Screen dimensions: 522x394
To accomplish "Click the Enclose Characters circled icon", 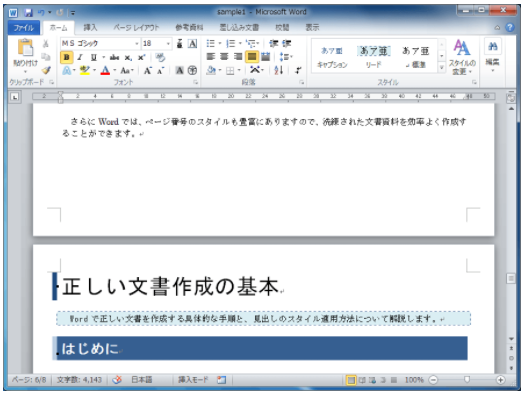I will pyautogui.click(x=192, y=70).
